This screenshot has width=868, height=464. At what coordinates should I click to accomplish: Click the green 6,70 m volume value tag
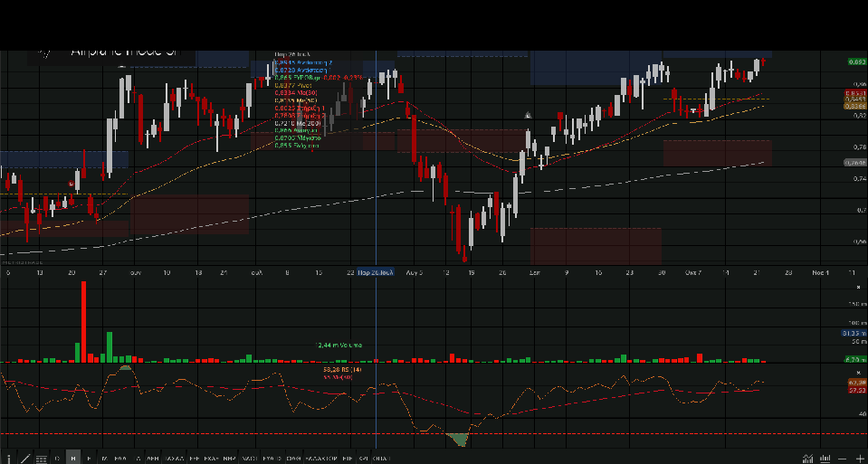856,359
